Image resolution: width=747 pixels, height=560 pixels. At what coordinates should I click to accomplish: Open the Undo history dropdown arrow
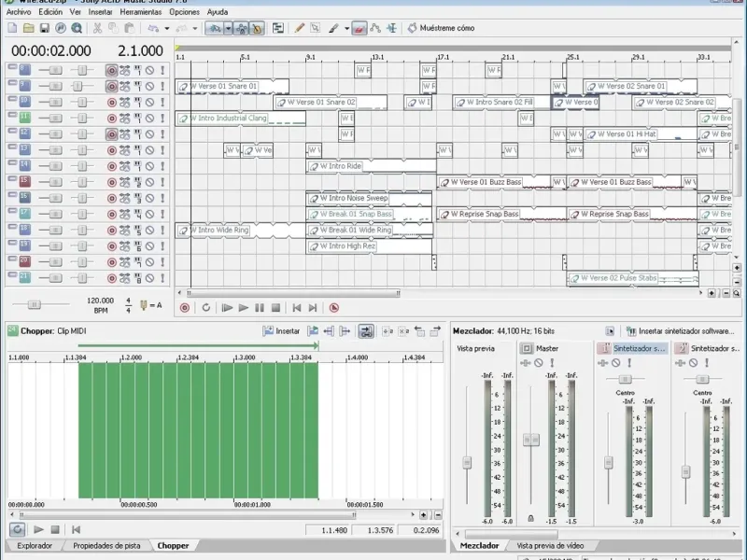[x=167, y=28]
